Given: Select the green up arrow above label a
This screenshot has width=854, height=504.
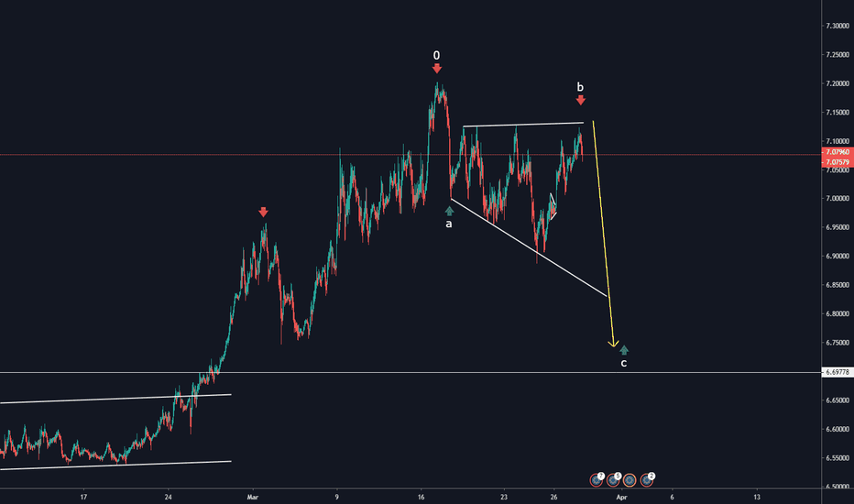Looking at the screenshot, I should click(x=449, y=211).
